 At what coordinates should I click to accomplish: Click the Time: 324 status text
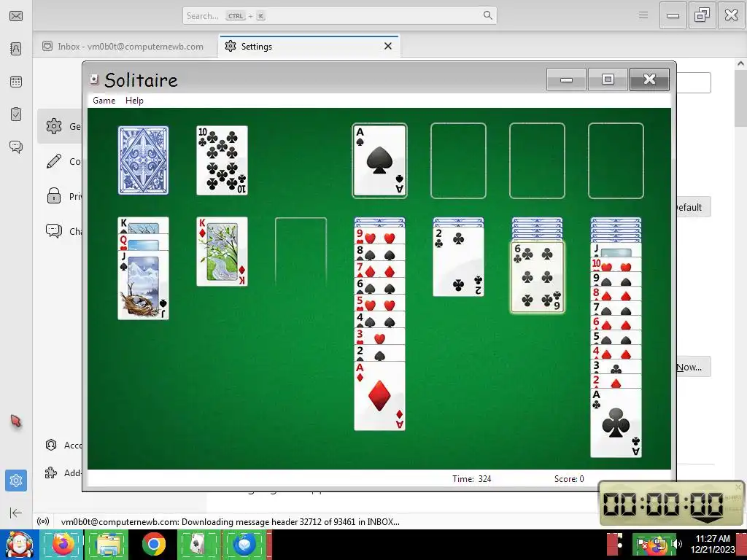(x=472, y=478)
